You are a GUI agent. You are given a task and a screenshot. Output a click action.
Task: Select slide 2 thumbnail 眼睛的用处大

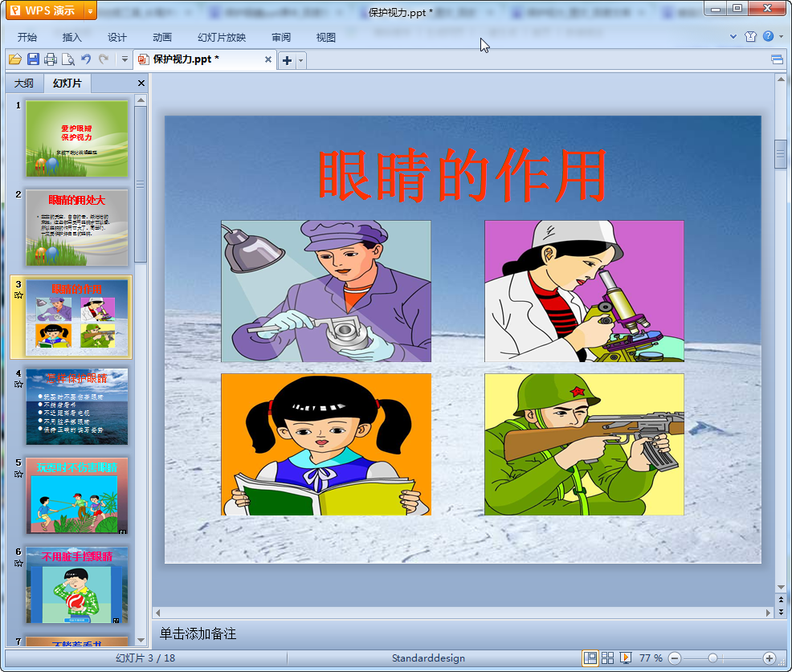[77, 228]
